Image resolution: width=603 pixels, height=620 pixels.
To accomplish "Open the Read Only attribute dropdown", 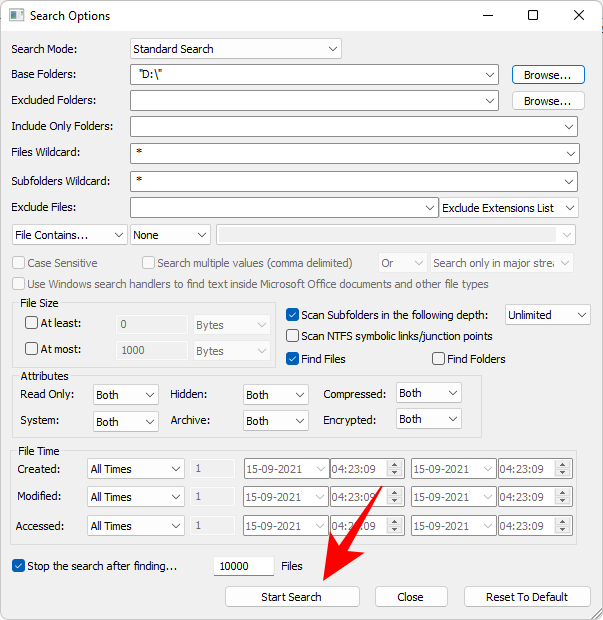I will (x=124, y=395).
